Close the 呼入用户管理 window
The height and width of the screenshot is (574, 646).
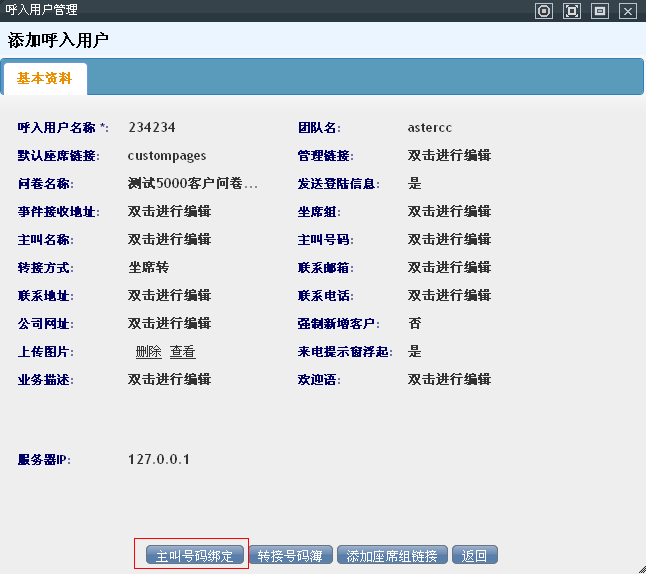(x=628, y=11)
